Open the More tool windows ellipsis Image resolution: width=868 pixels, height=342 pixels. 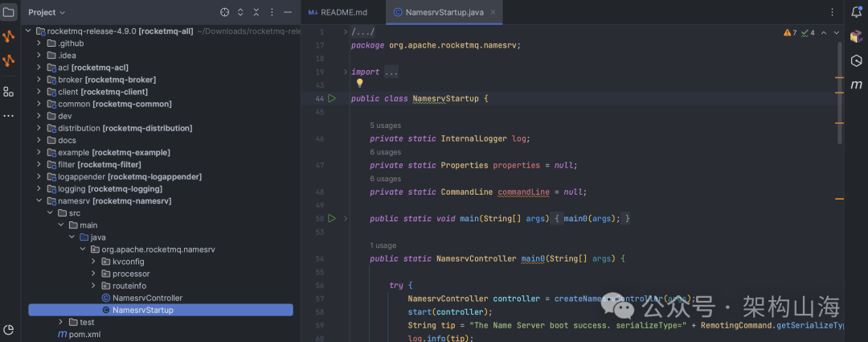[x=8, y=116]
